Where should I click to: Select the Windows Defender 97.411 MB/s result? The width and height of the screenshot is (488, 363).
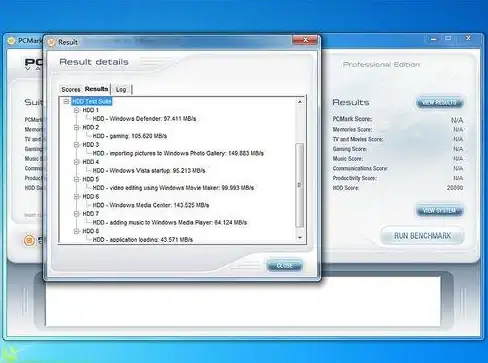(x=144, y=119)
